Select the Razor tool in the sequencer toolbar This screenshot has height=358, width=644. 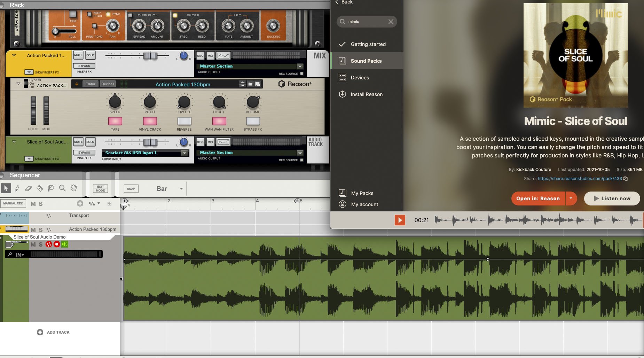coord(40,188)
